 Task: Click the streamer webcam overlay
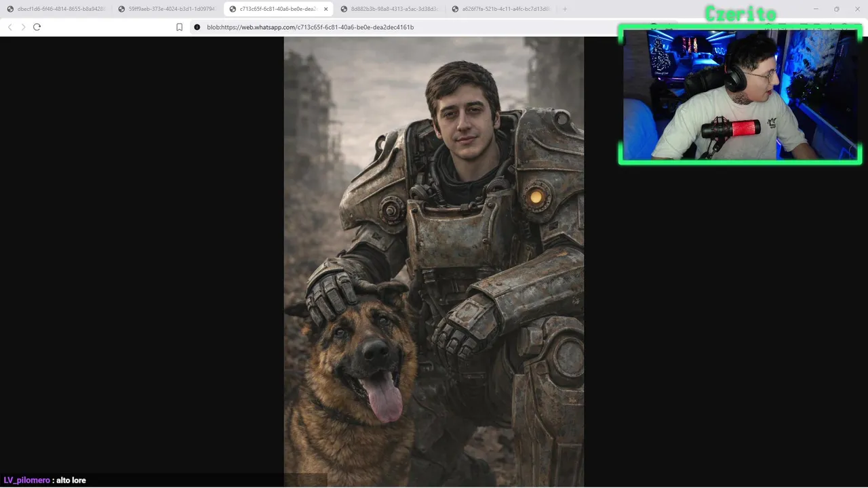[740, 94]
